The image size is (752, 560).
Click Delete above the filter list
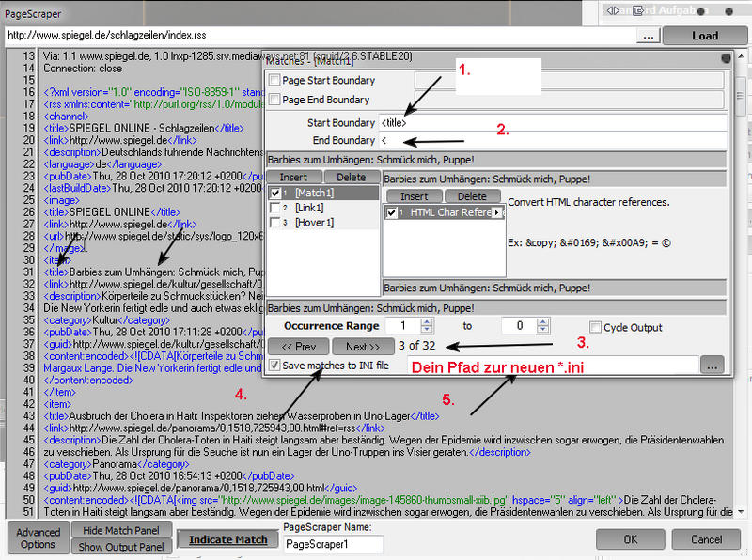click(472, 196)
